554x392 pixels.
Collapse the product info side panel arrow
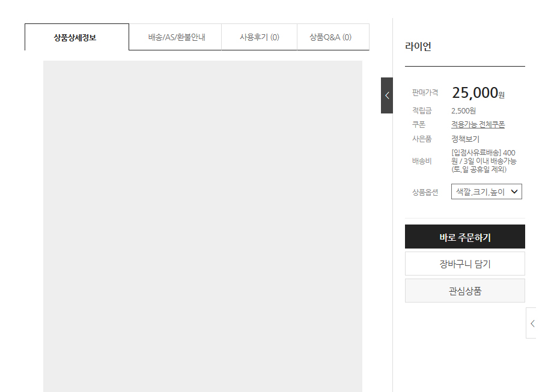coord(387,95)
